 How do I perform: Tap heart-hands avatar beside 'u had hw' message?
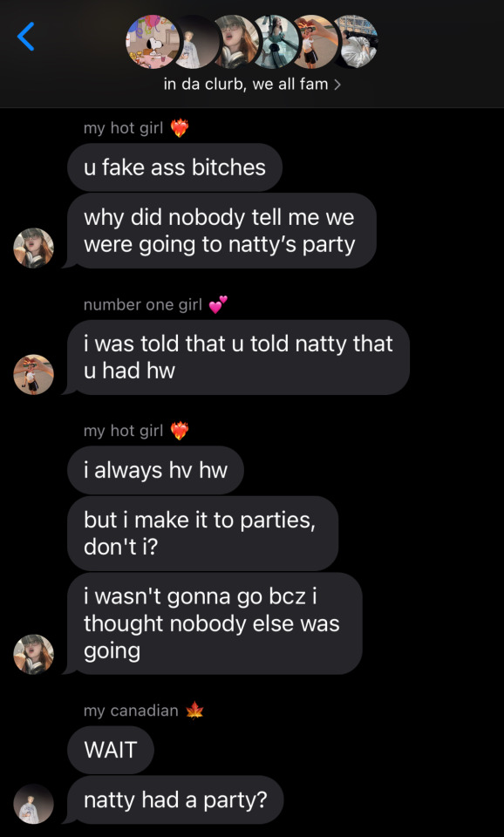pyautogui.click(x=34, y=374)
